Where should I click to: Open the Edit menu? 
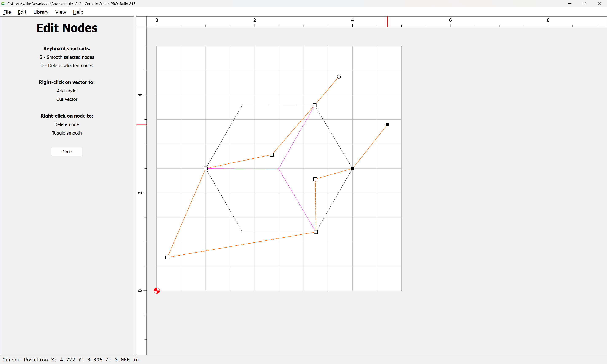(x=22, y=12)
